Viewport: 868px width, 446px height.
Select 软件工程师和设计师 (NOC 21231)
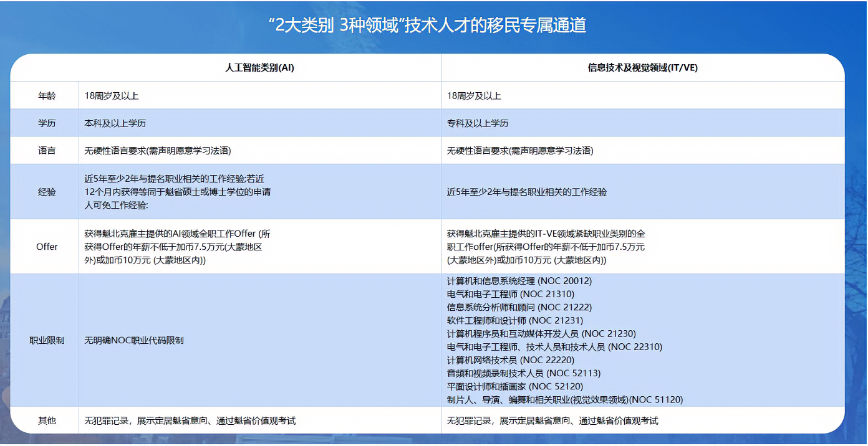[x=515, y=320]
